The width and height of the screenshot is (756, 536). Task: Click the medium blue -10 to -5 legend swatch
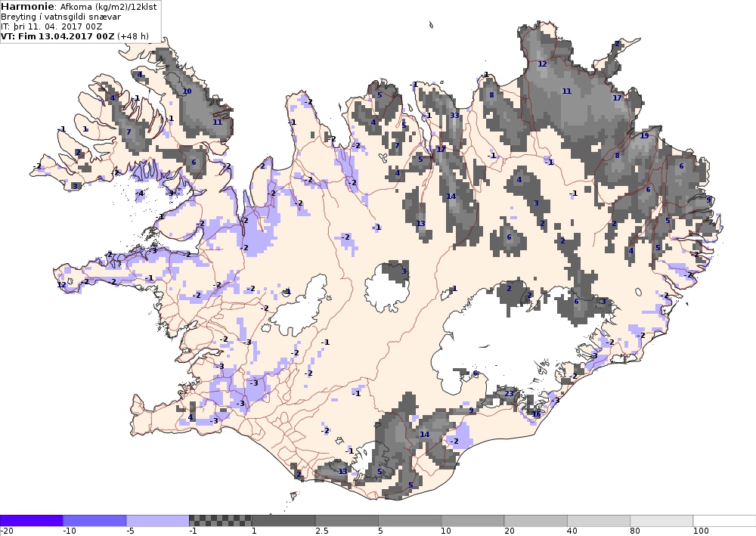[x=94, y=521]
